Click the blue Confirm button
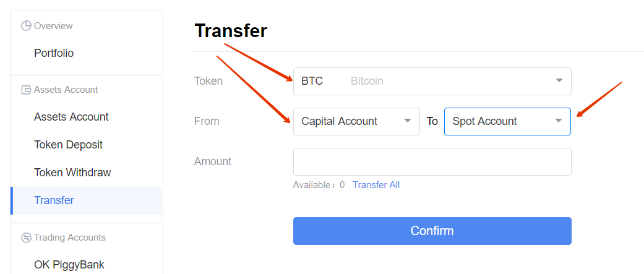 pyautogui.click(x=432, y=231)
